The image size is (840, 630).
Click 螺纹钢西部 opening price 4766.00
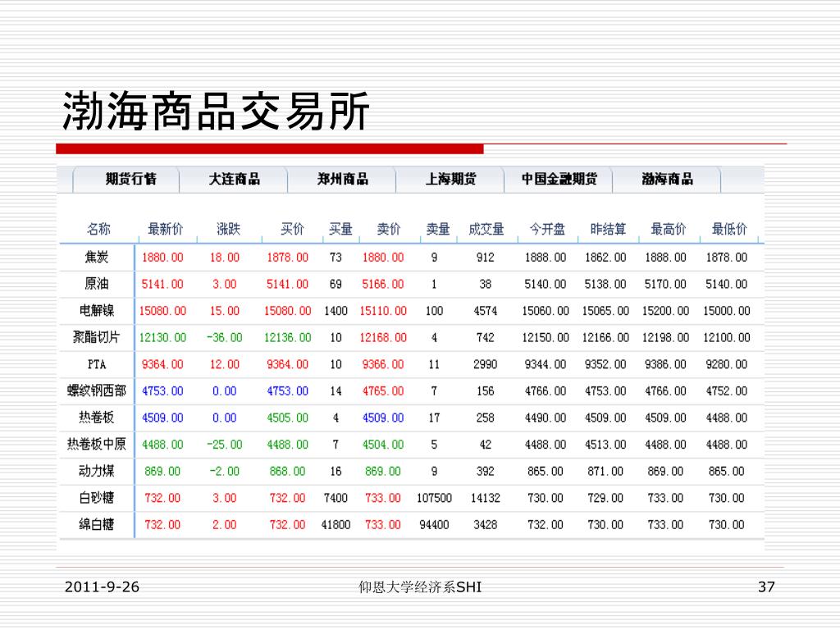click(x=546, y=391)
